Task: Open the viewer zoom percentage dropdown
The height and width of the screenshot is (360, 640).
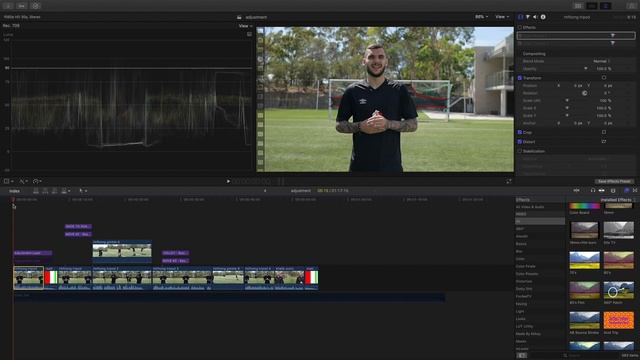Action: [481, 17]
